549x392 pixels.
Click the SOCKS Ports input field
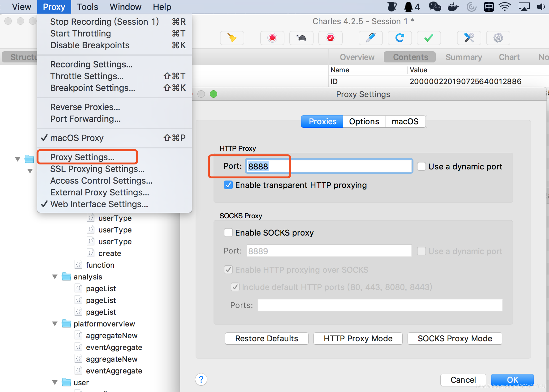pyautogui.click(x=380, y=305)
